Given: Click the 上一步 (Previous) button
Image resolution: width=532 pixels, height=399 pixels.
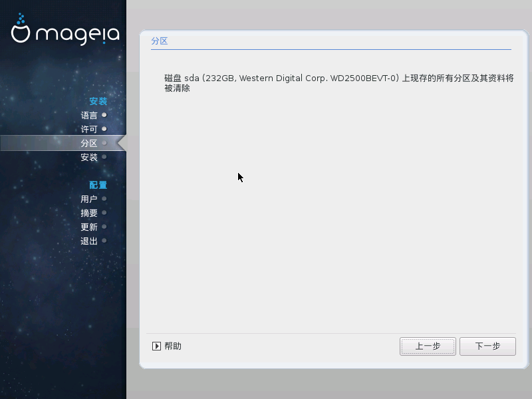Looking at the screenshot, I should (428, 346).
